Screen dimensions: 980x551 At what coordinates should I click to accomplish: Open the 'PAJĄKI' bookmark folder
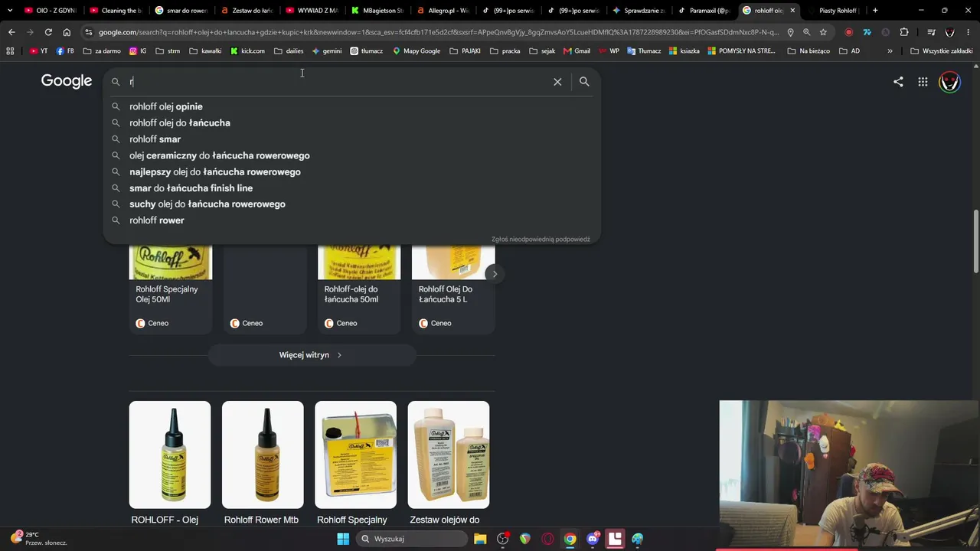465,51
